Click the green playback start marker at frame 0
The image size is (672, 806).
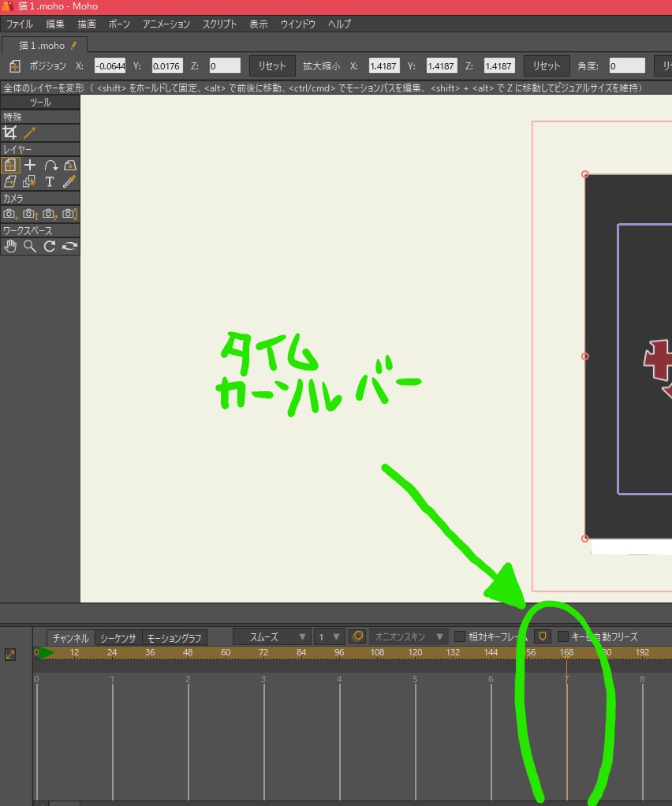(x=47, y=653)
